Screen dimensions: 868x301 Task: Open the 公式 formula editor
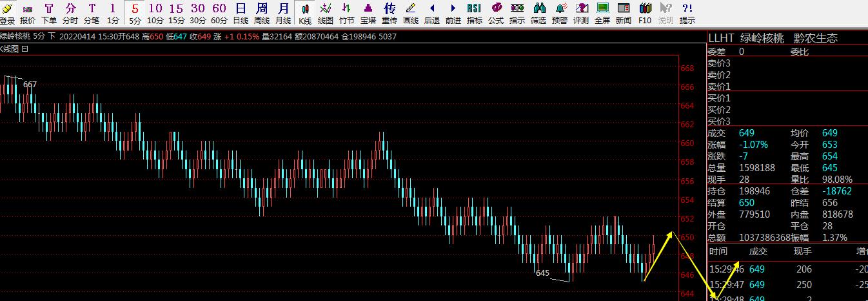click(496, 13)
